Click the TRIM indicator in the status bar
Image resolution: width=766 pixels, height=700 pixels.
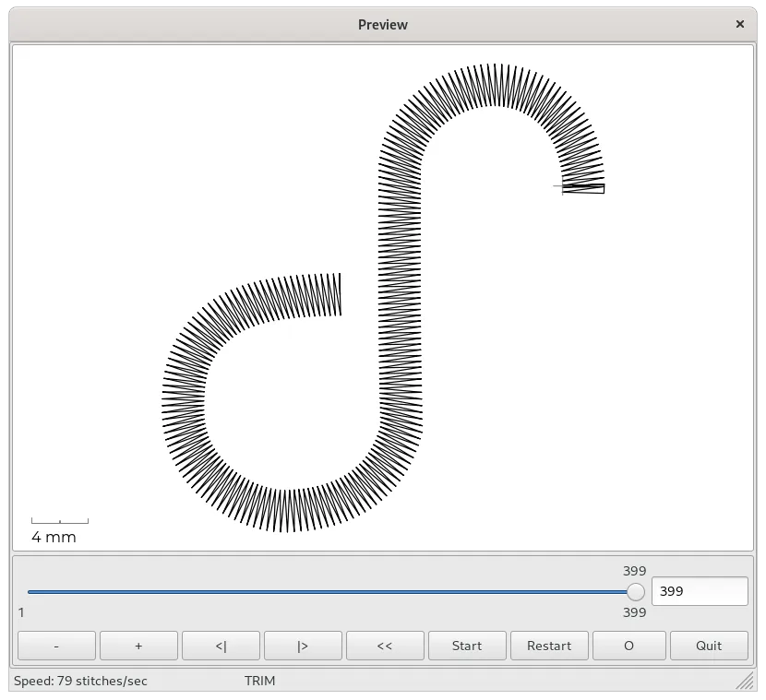[x=260, y=681]
